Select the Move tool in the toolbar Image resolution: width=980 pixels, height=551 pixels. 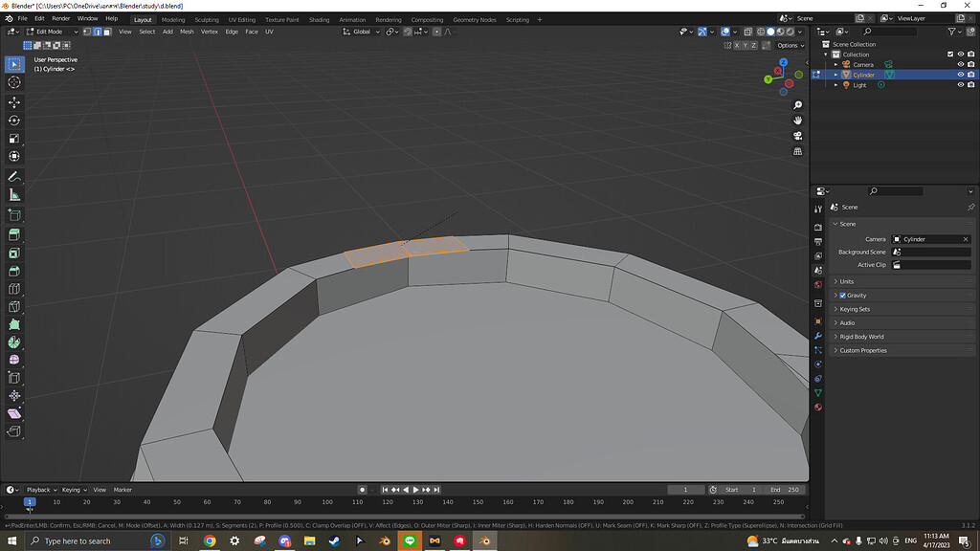tap(14, 102)
